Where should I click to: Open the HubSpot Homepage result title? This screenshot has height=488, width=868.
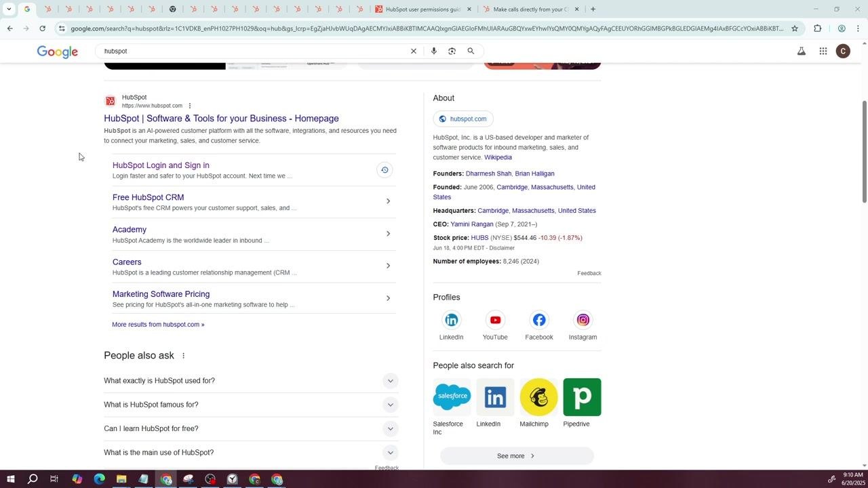[221, 119]
